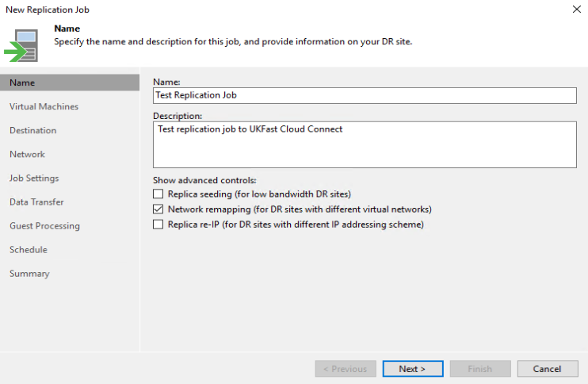Viewport: 588px width, 384px height.
Task: Enable Replica seeding checkbox
Action: (x=158, y=194)
